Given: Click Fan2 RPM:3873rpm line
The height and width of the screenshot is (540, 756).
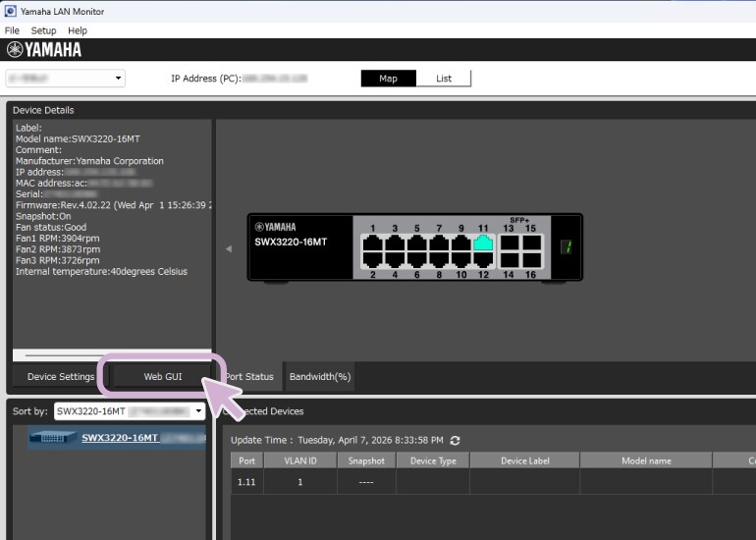Looking at the screenshot, I should 58,249.
